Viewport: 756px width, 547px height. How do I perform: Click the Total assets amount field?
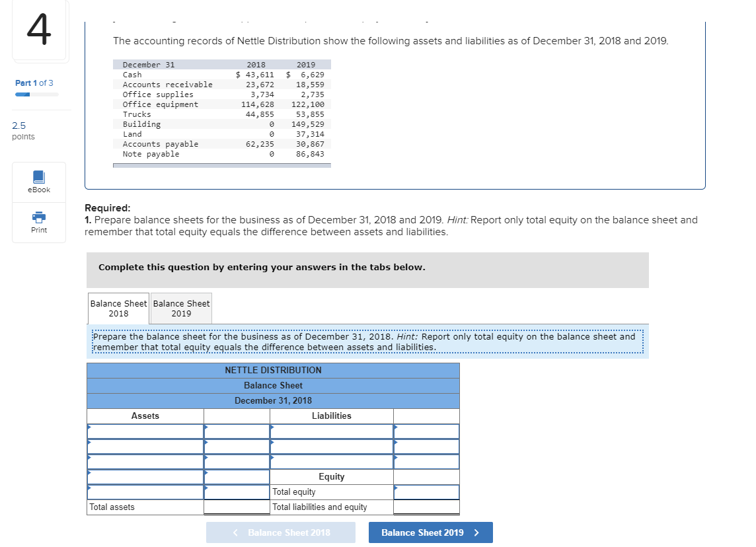tap(237, 507)
